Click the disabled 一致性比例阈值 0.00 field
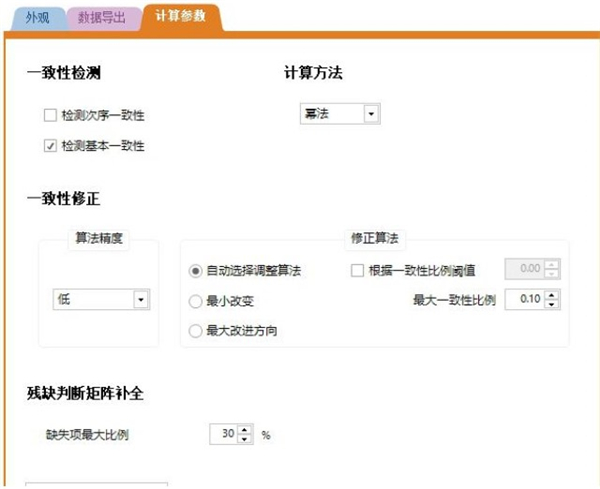600x489 pixels. point(526,269)
